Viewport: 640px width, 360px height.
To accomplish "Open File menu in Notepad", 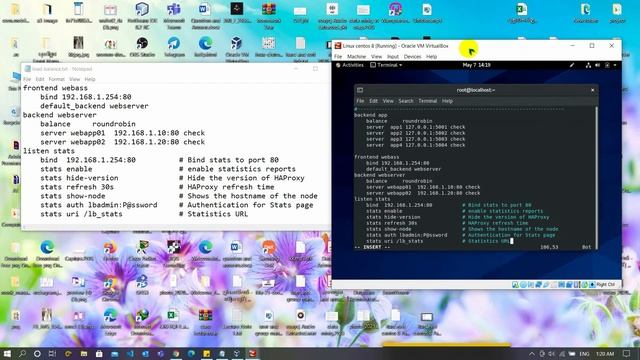I will (x=27, y=79).
